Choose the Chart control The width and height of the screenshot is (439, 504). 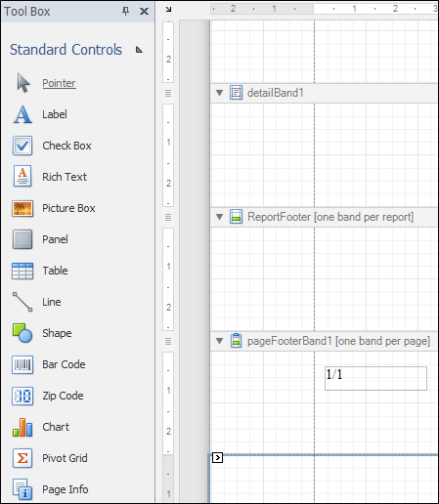click(x=41, y=427)
